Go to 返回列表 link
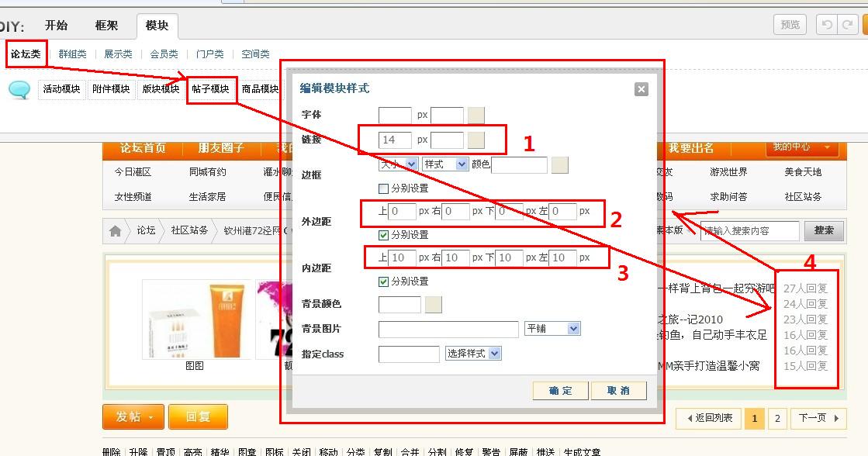868x456 pixels. click(x=709, y=418)
